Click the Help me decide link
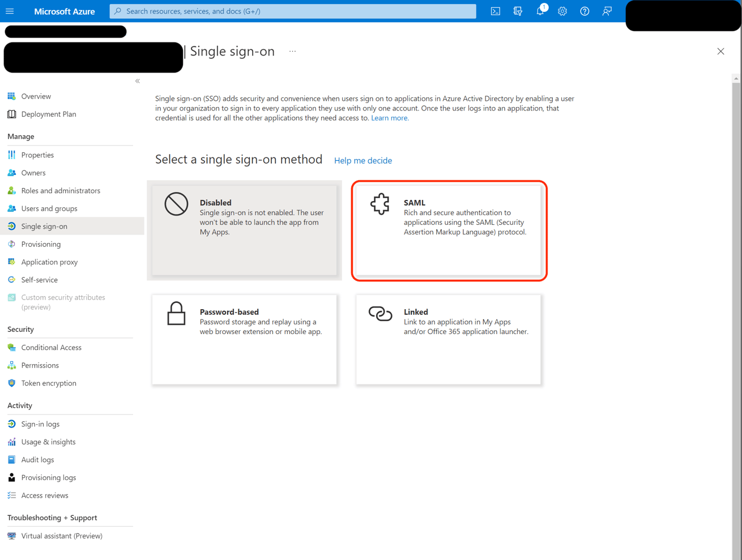The width and height of the screenshot is (742, 560). click(x=363, y=161)
